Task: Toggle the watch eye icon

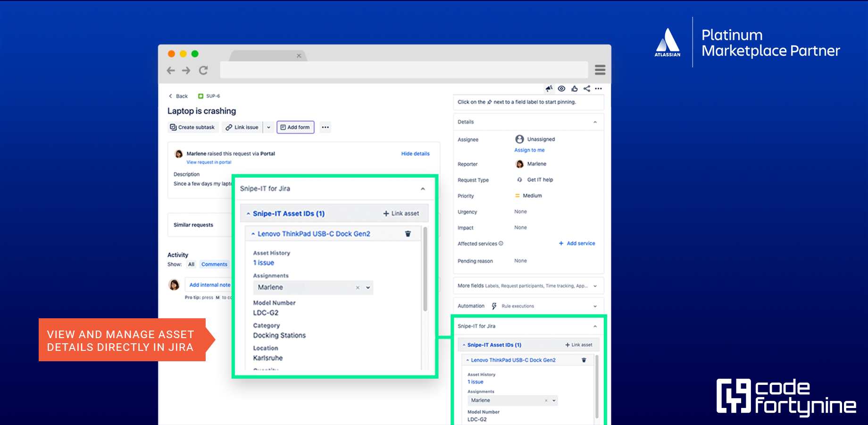Action: point(561,88)
